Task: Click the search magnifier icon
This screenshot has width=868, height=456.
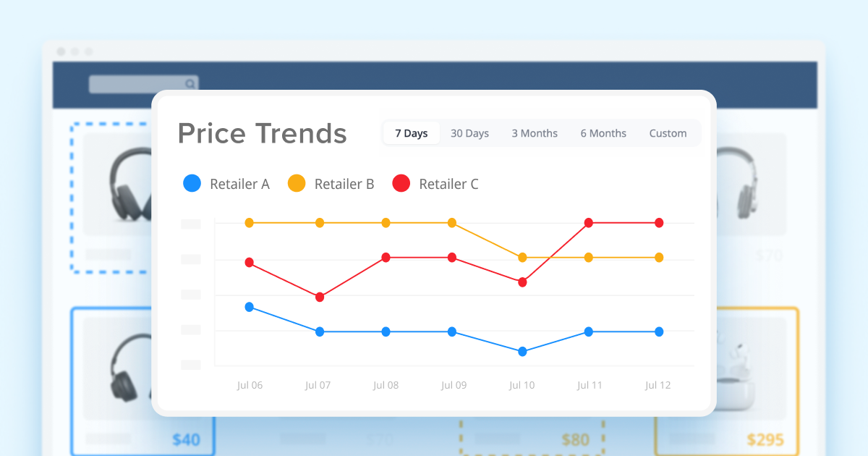Action: (190, 84)
